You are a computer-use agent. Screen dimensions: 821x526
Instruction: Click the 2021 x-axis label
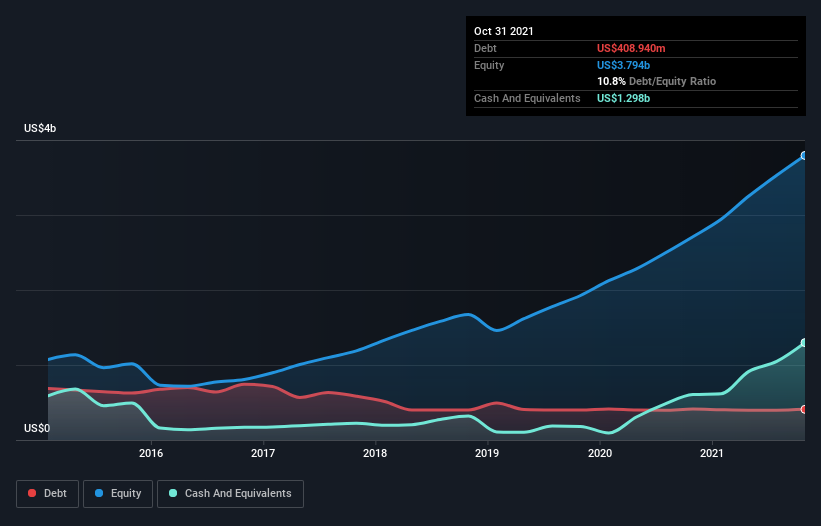[x=712, y=453]
